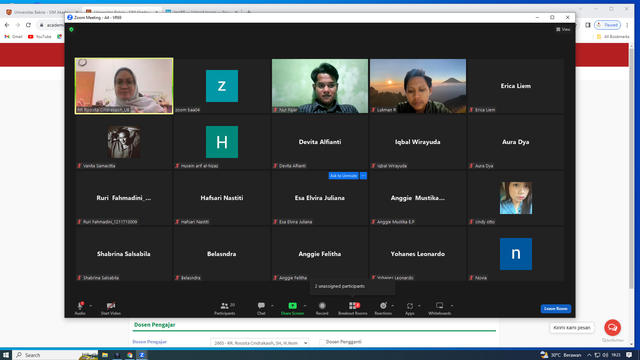Click the 2 unassigned participants tooltip
Viewport: 640px width, 360px height.
click(x=352, y=287)
